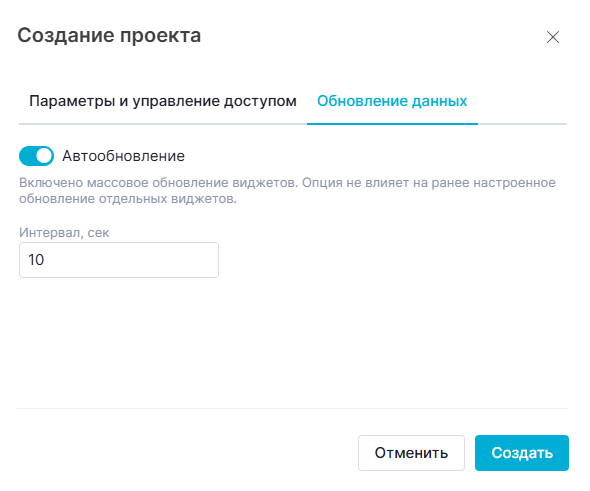590x491 pixels.
Task: Click the Автообновление label text
Action: click(123, 156)
